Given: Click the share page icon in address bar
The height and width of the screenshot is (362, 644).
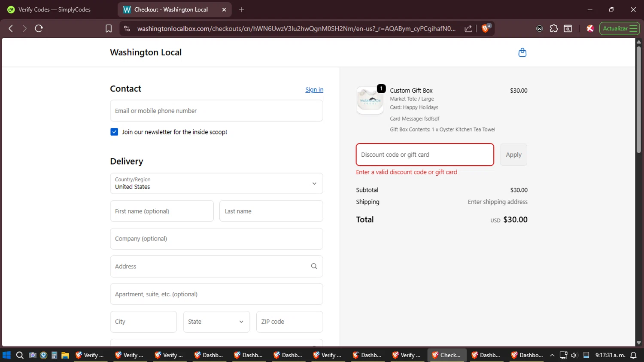Looking at the screenshot, I should coord(468,28).
